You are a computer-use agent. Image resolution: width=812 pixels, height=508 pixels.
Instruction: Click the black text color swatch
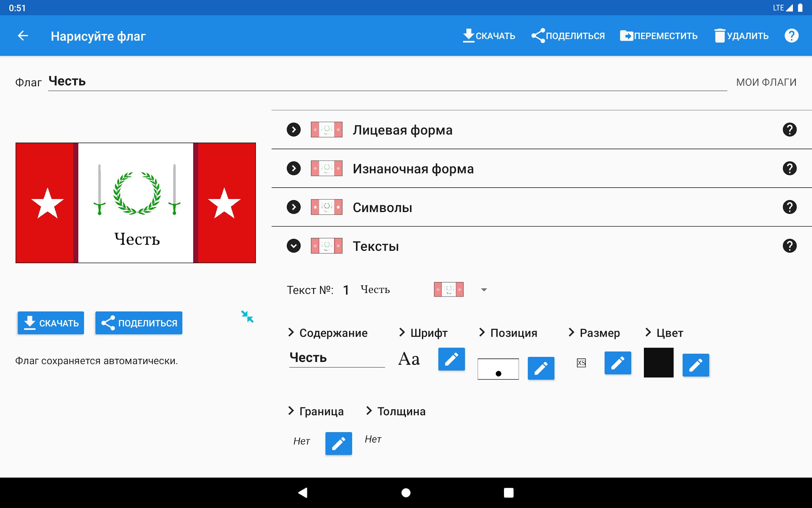(x=658, y=363)
